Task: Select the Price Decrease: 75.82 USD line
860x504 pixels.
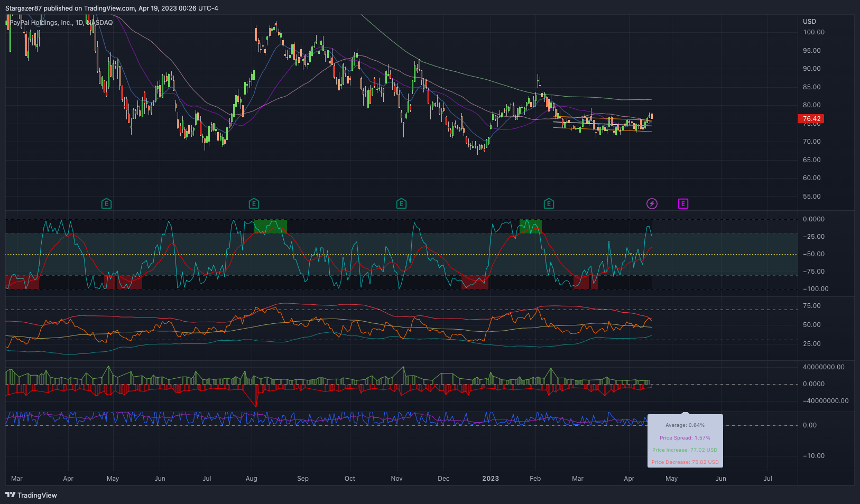Action: click(685, 462)
